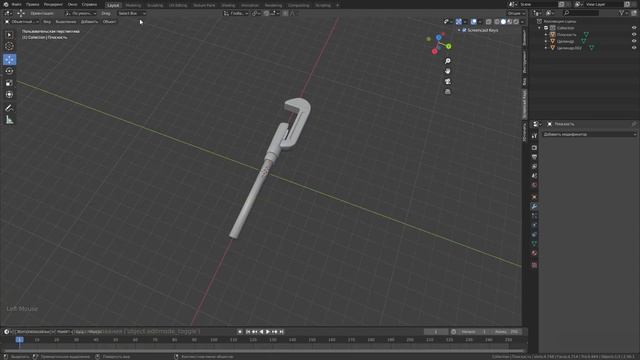Open the Render menu

click(53, 4)
